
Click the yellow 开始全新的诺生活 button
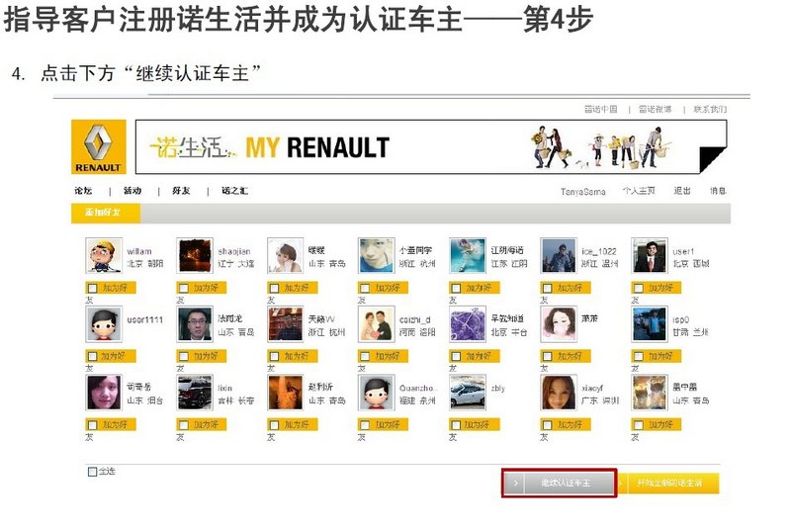[x=668, y=483]
